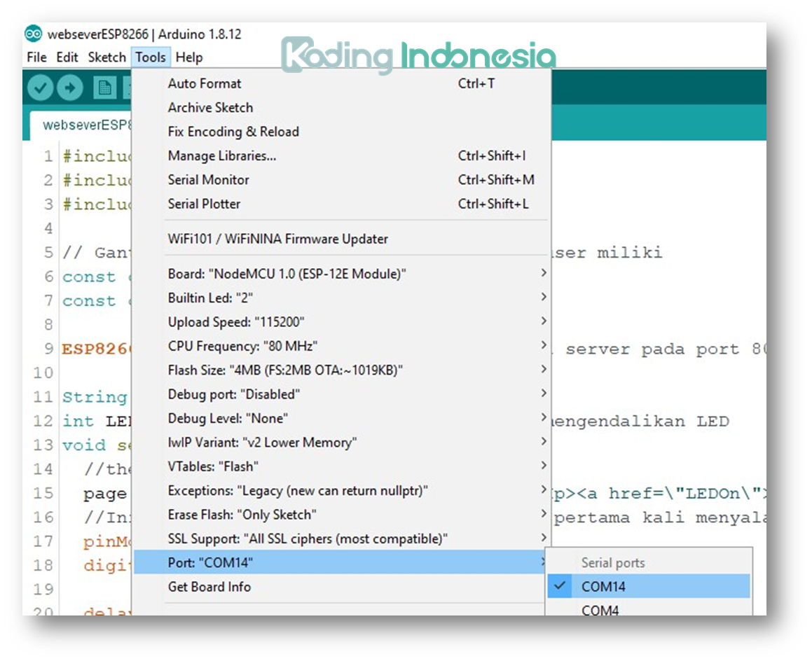Open the Help menu
This screenshot has height=661, width=812.
[189, 57]
